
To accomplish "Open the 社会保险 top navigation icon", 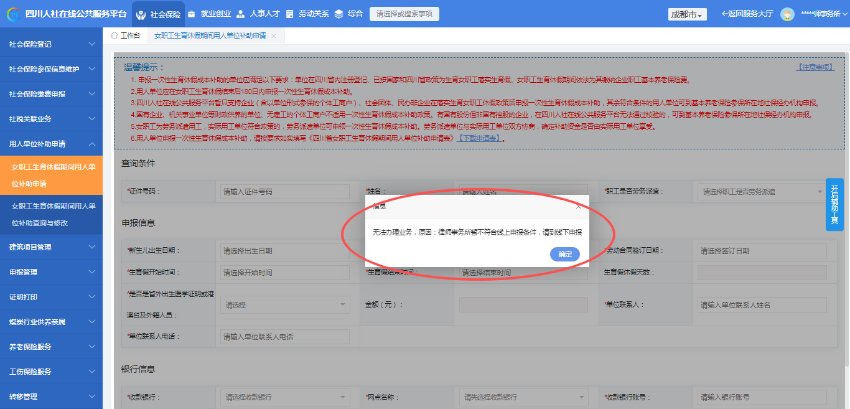I will (140, 15).
